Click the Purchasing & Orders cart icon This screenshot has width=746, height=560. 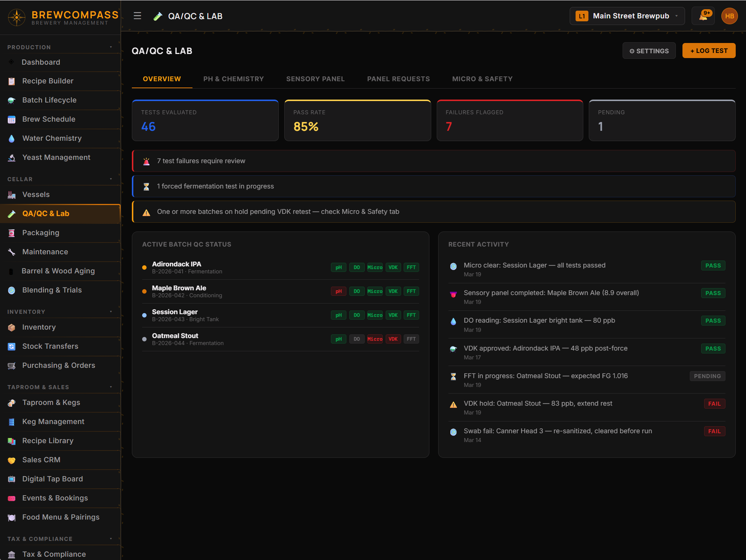12,366
